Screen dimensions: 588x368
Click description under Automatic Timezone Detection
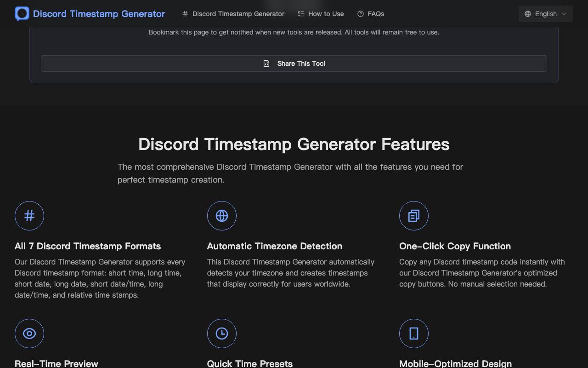click(x=291, y=273)
